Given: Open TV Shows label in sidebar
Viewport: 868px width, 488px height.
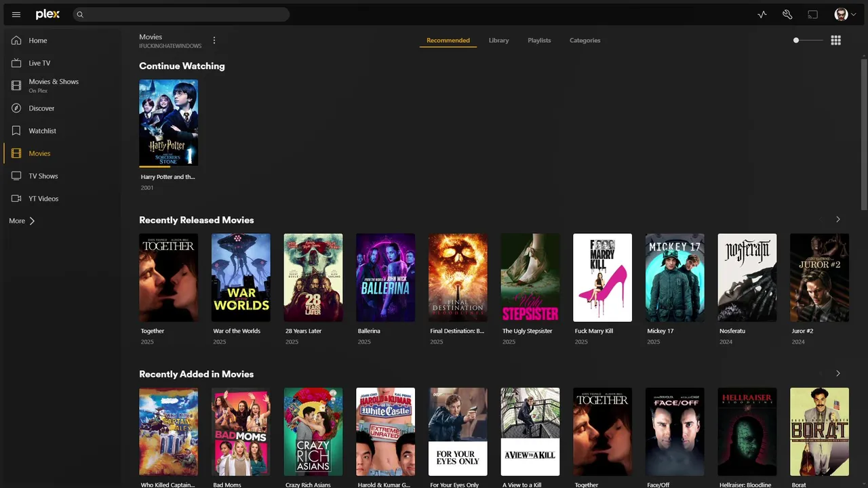Looking at the screenshot, I should [x=43, y=176].
